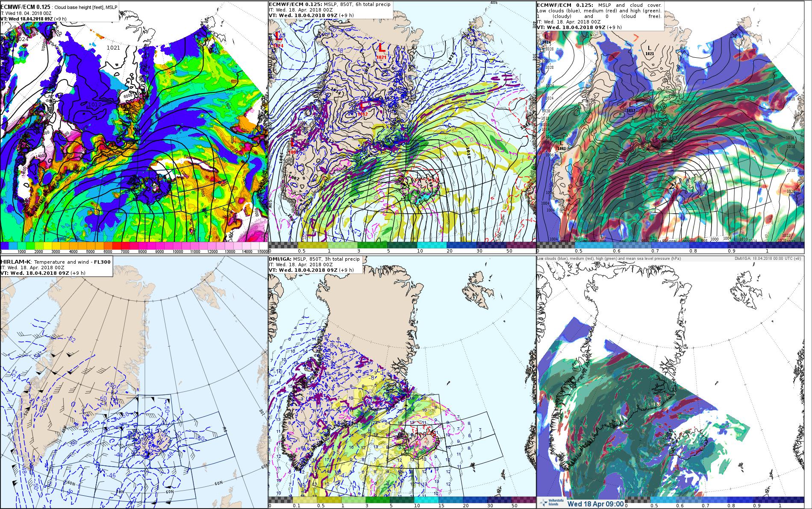Click the red 7000 ft swatch on cloud base scale
The height and width of the screenshot is (509, 812).
point(125,245)
